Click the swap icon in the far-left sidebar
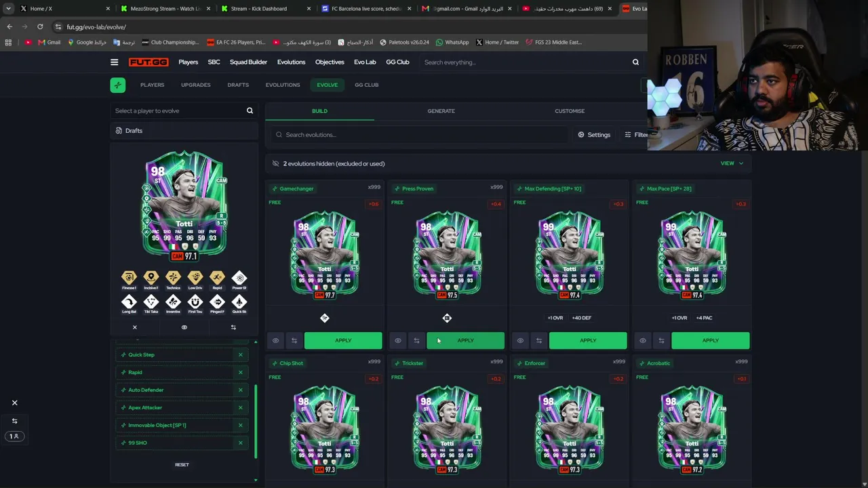The height and width of the screenshot is (488, 868). 14,421
